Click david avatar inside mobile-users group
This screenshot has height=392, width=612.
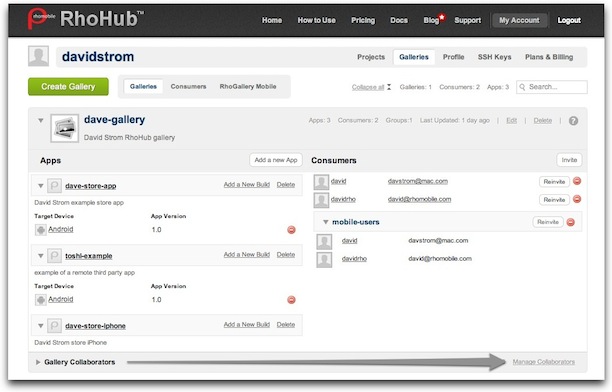pyautogui.click(x=324, y=242)
